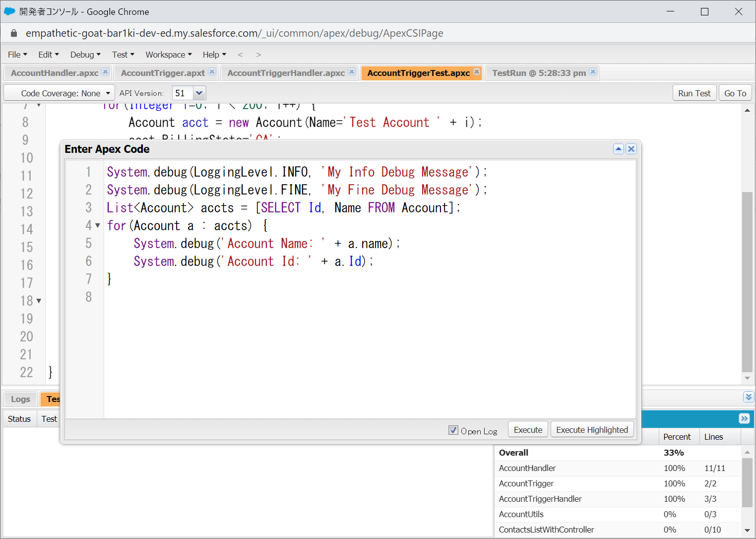Click the API Version input field
This screenshot has width=756, height=539.
183,93
